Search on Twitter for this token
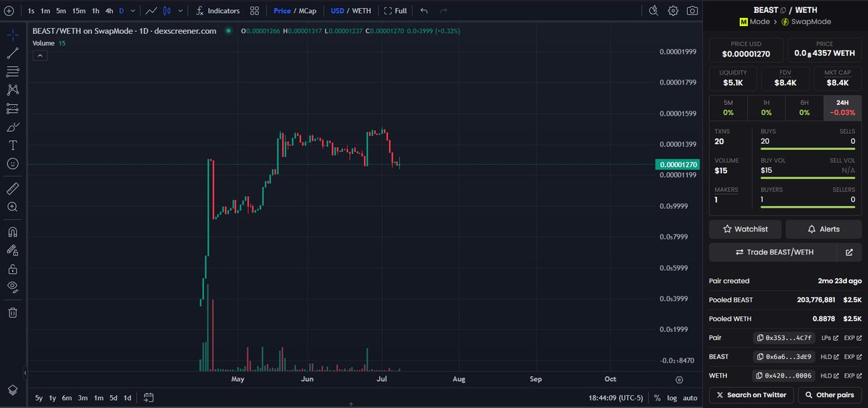Viewport: 868px width, 408px height. [x=750, y=395]
